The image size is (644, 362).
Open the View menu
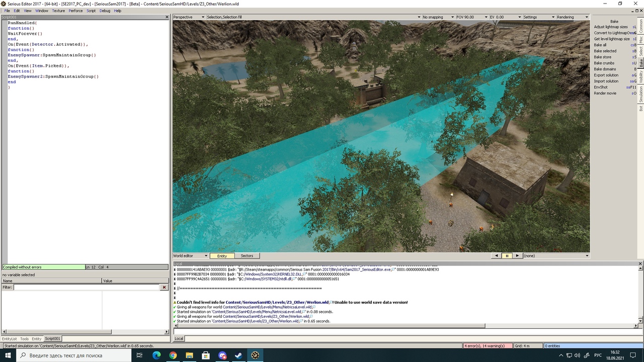[x=28, y=11]
